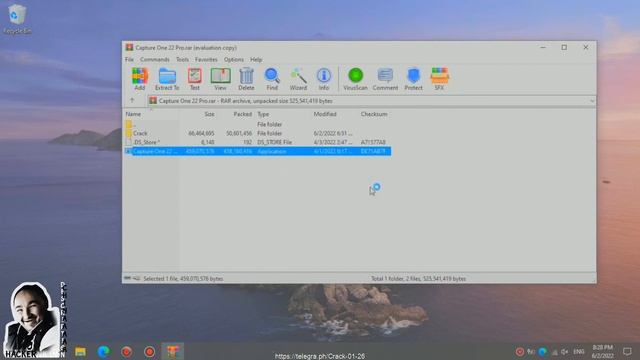Open the taskbar volume icon

click(564, 351)
